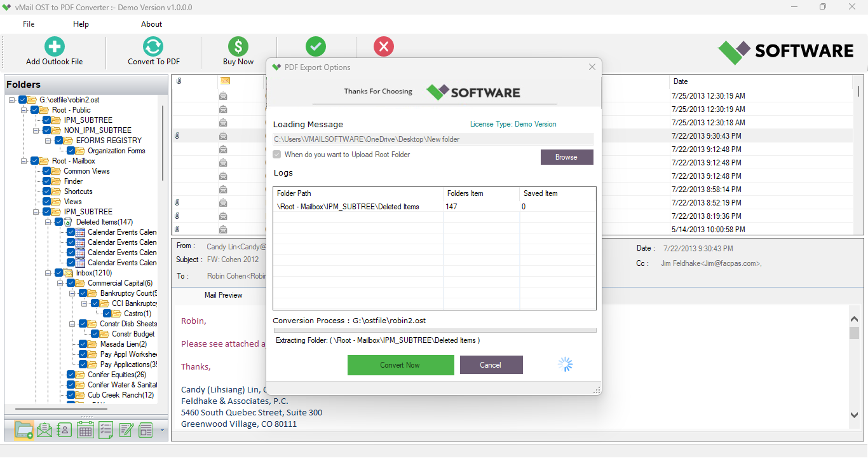Click the conversion progress bar
The height and width of the screenshot is (458, 868).
(435, 331)
